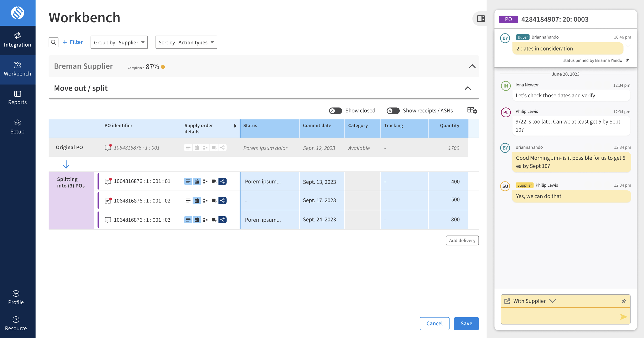Expand Supply order details column arrow
Image resolution: width=644 pixels, height=338 pixels.
(x=235, y=126)
